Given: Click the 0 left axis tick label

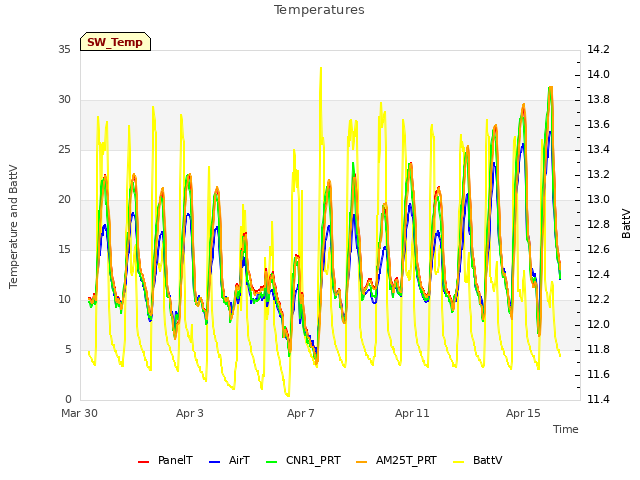Looking at the screenshot, I should pos(68,399).
